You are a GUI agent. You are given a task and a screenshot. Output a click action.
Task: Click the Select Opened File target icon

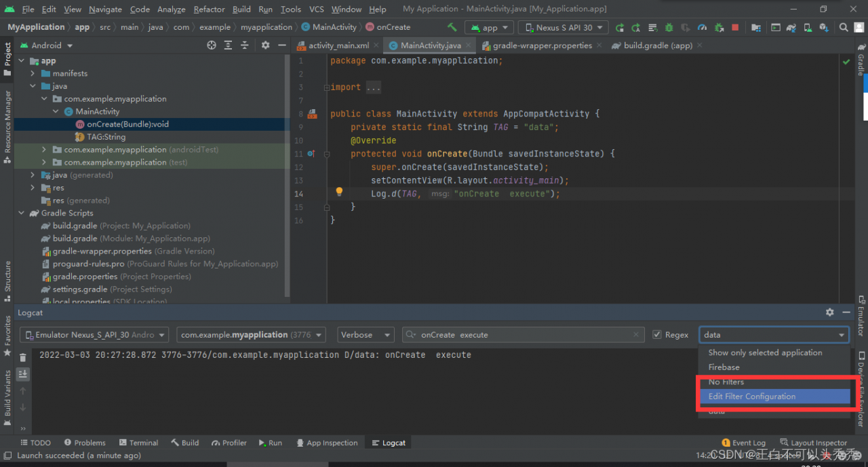pyautogui.click(x=212, y=45)
